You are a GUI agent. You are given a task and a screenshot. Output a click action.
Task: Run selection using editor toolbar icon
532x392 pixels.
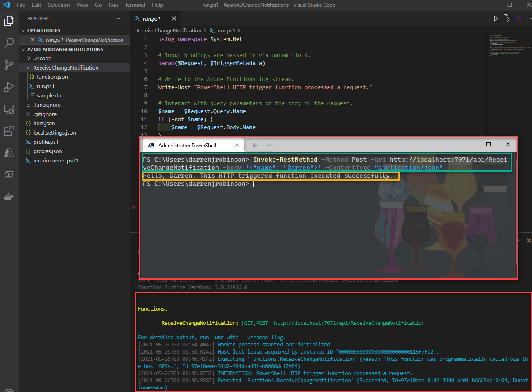[507, 19]
